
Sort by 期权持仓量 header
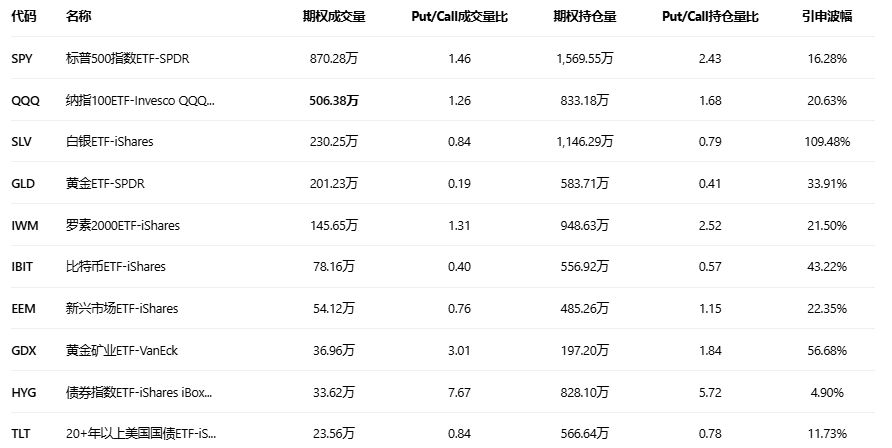point(584,17)
